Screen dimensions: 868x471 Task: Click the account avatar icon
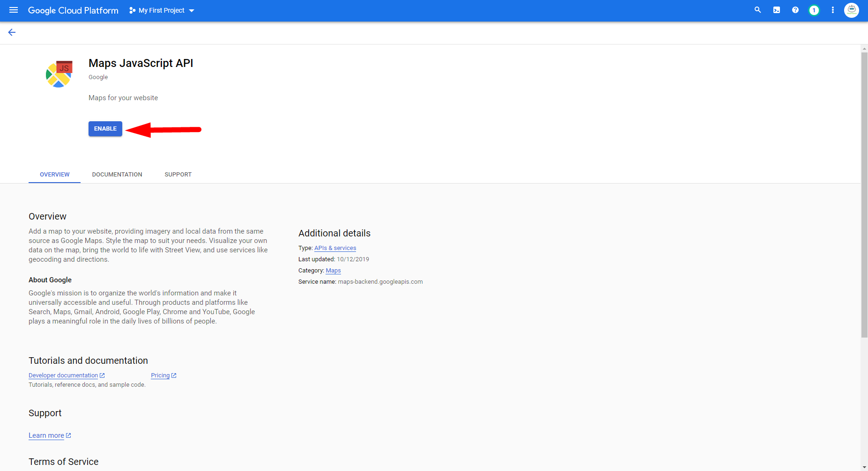(852, 10)
